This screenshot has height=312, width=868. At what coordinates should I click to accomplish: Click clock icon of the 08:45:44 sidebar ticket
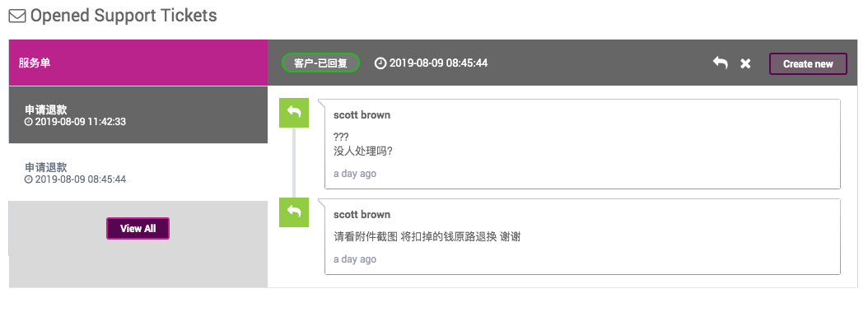[29, 179]
